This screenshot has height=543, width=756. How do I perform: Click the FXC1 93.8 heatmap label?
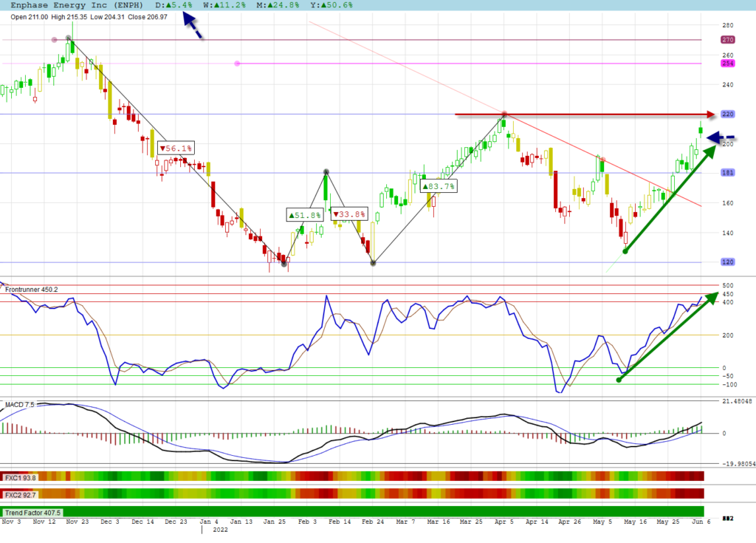pos(20,478)
